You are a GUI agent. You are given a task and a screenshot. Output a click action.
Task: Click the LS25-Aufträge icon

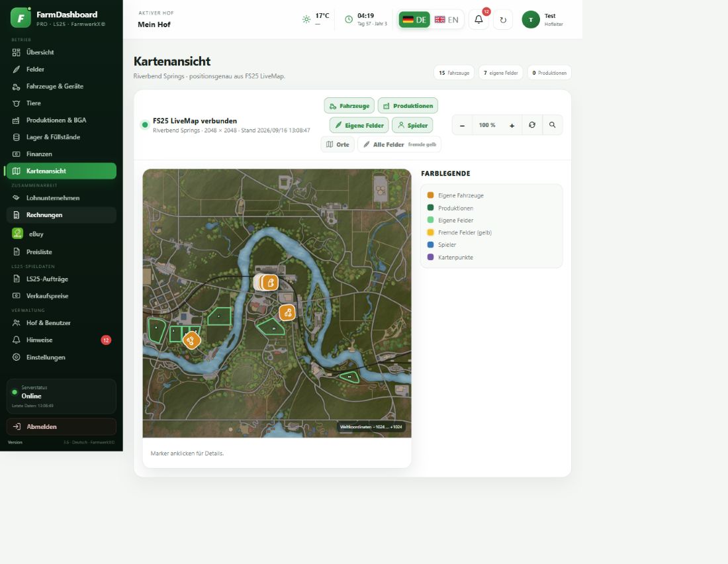[x=17, y=279]
